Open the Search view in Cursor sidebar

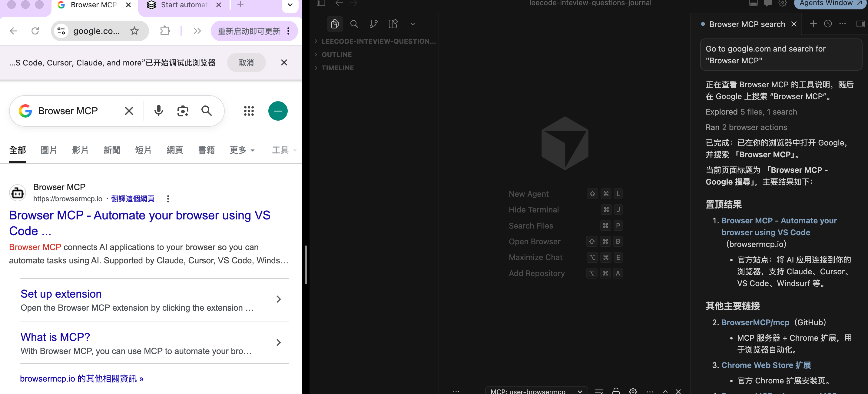coord(354,24)
